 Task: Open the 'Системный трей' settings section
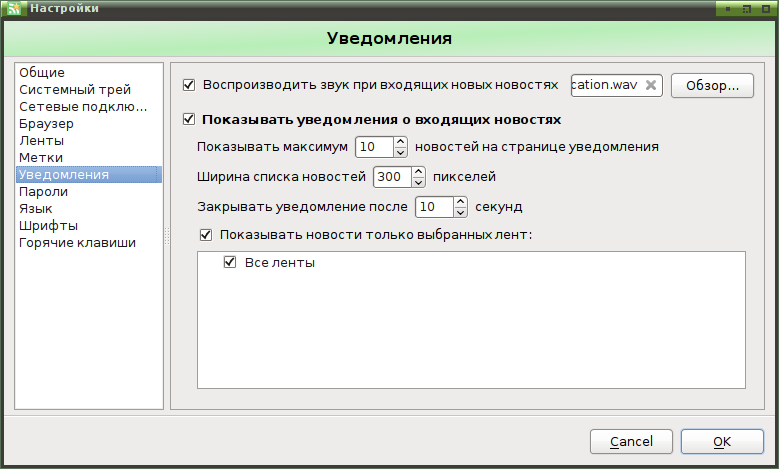click(89, 89)
